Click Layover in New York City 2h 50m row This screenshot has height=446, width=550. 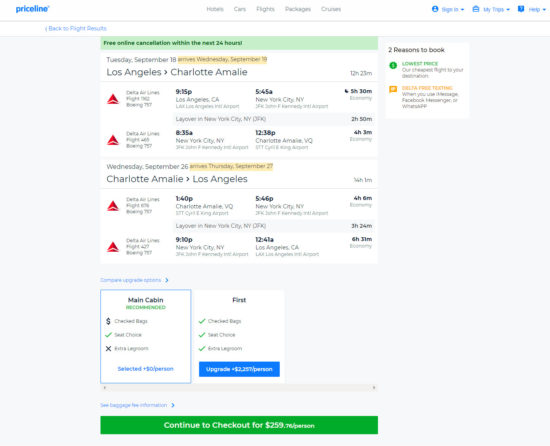274,119
